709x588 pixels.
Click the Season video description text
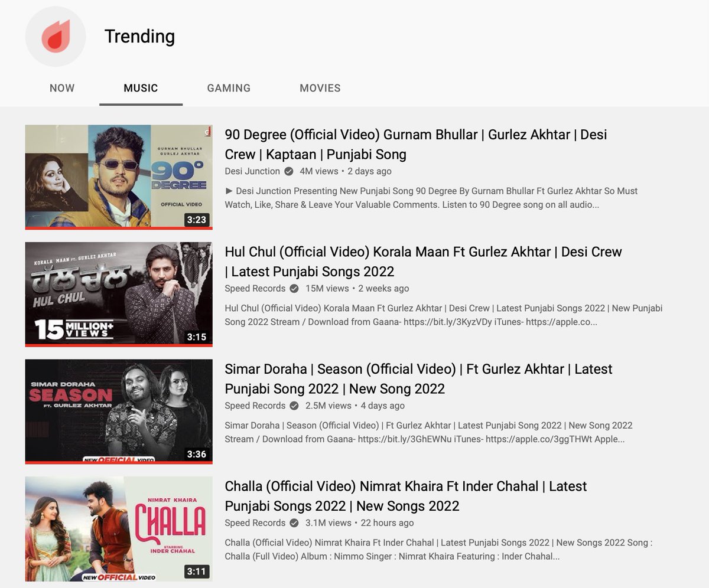pos(428,432)
